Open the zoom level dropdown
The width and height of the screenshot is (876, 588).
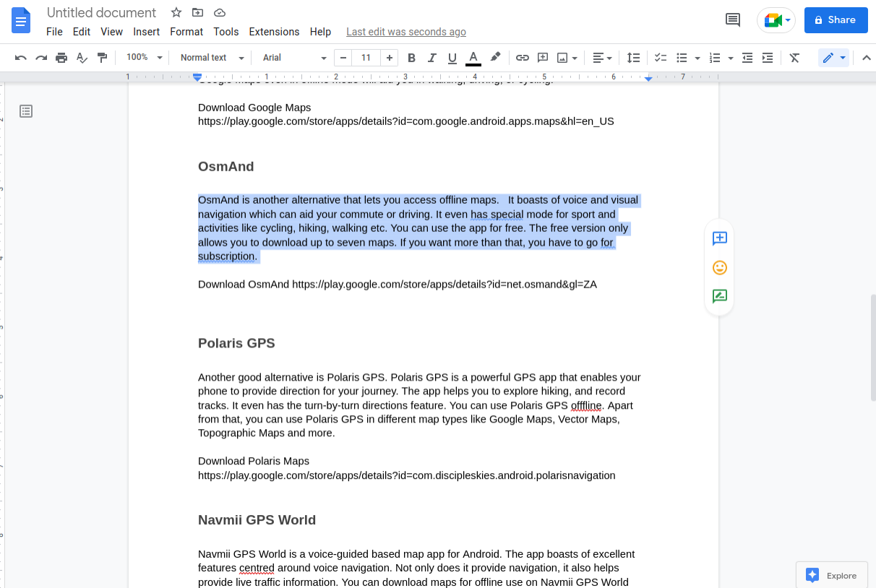point(142,57)
